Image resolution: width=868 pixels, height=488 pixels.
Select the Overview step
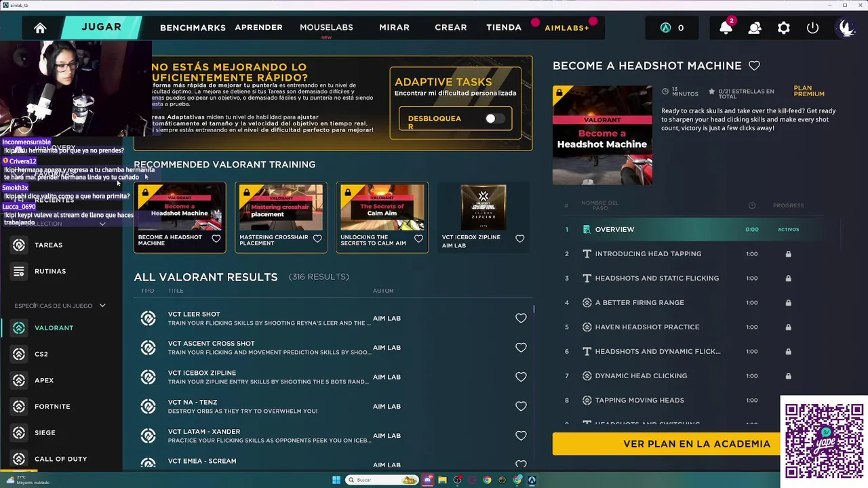(x=692, y=229)
